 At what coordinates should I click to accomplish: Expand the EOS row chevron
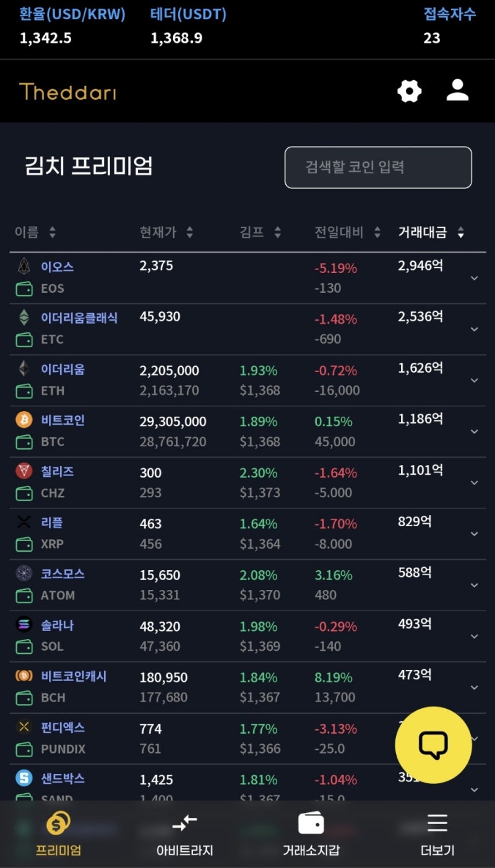point(475,278)
